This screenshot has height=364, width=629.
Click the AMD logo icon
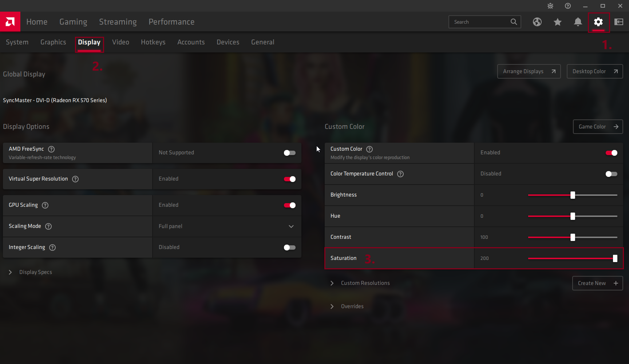(10, 22)
